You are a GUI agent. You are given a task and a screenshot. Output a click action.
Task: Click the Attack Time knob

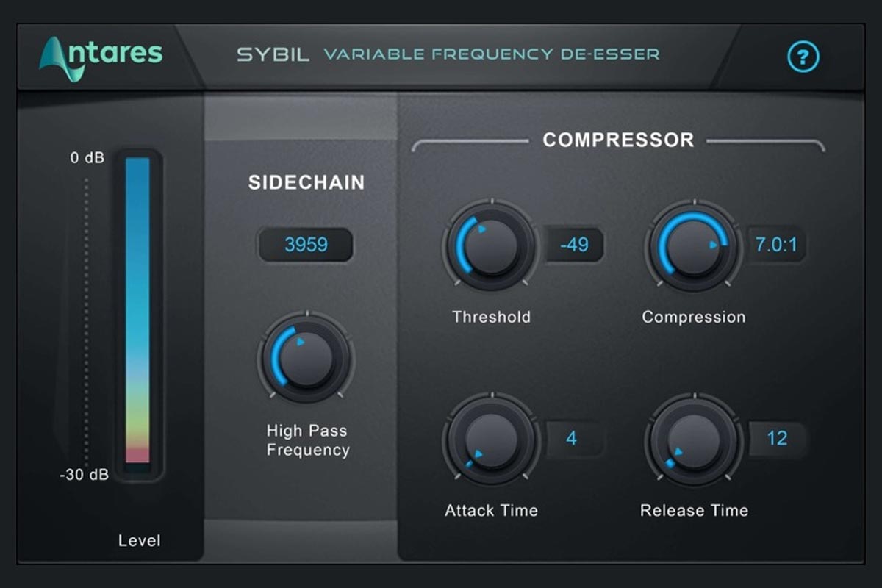pos(490,439)
